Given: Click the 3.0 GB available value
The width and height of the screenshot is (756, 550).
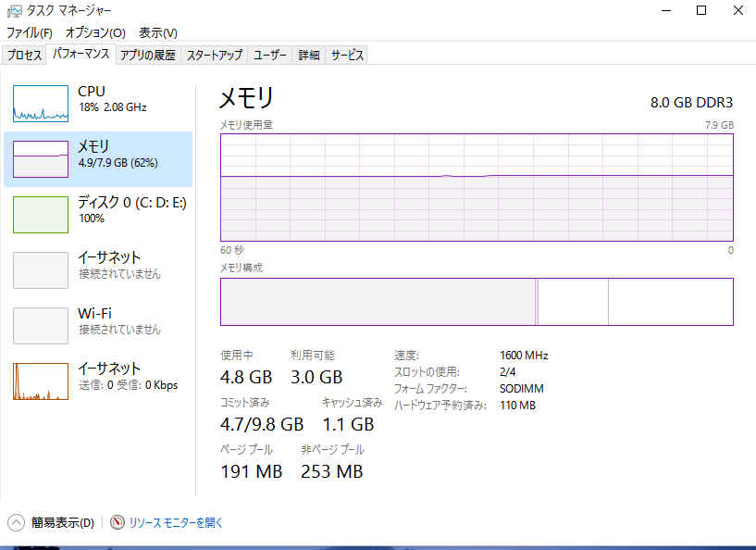Looking at the screenshot, I should (316, 377).
